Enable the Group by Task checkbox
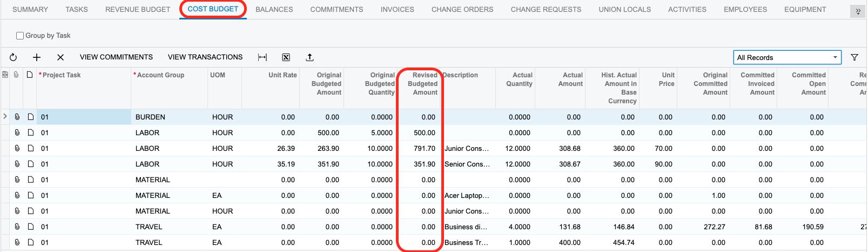 coord(20,36)
